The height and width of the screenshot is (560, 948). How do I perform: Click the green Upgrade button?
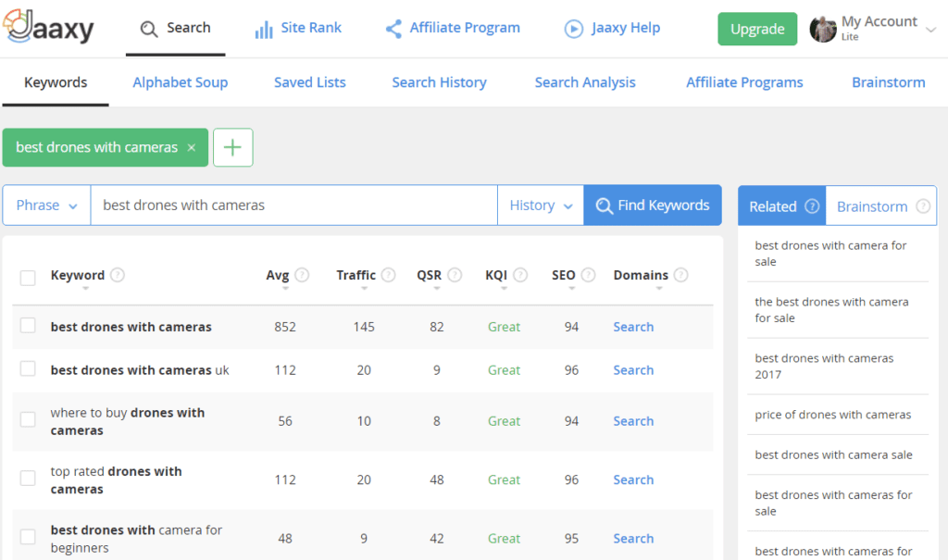(757, 29)
